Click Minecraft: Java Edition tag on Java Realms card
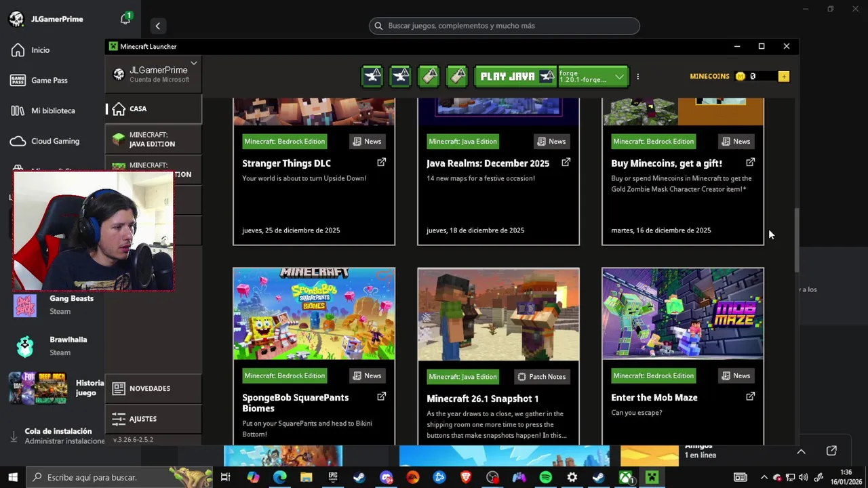This screenshot has height=488, width=868. (x=462, y=141)
